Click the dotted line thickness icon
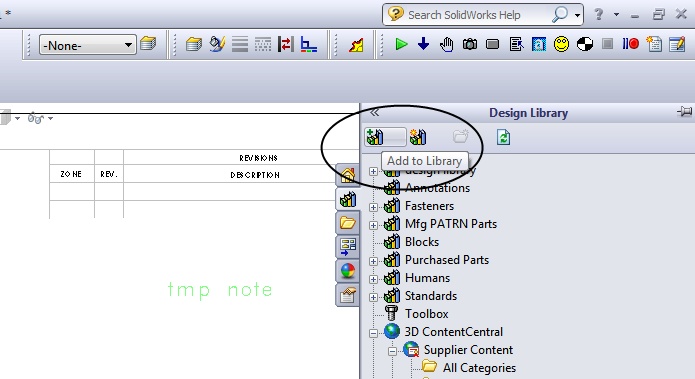This screenshot has height=379, width=695. coord(263,44)
